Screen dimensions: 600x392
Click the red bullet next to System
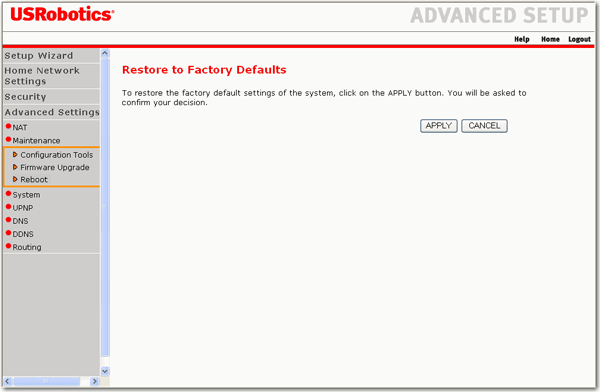click(8, 193)
